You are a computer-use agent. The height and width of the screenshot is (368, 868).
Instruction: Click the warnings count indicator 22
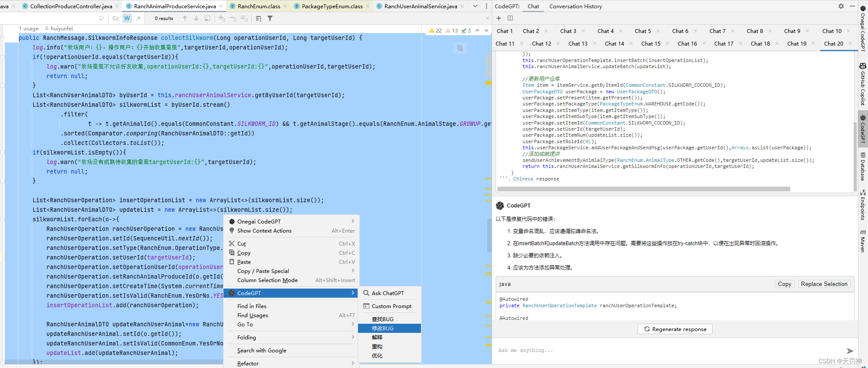(435, 31)
